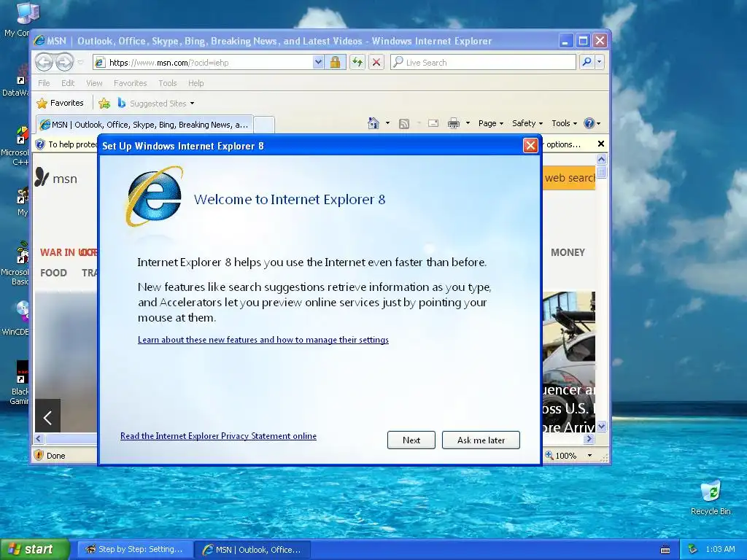Click the MONEY category on MSN
The height and width of the screenshot is (560, 747).
coord(568,252)
